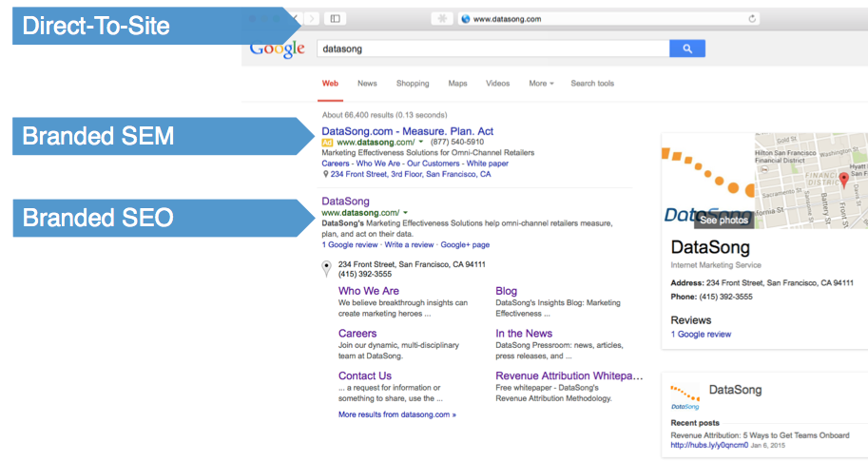Click Revenue Attribution: 5 Ways post text
The width and height of the screenshot is (868, 462).
(x=760, y=435)
